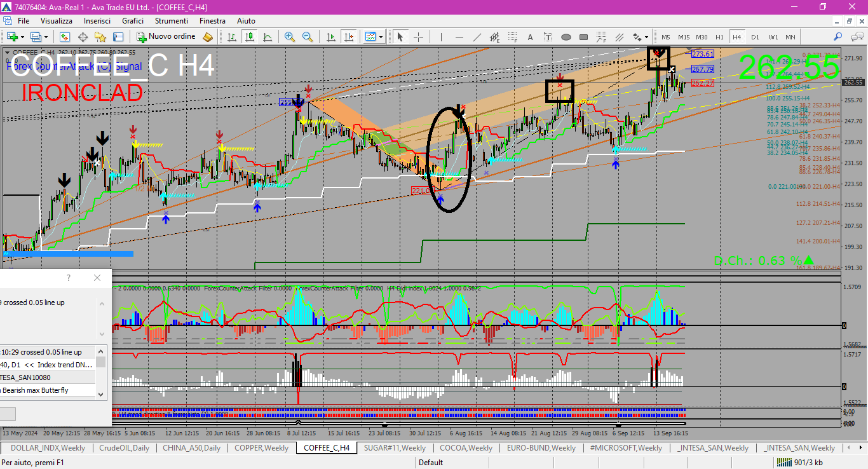The height and width of the screenshot is (469, 868).
Task: Zoom in with the plus magnifier
Action: 290,37
